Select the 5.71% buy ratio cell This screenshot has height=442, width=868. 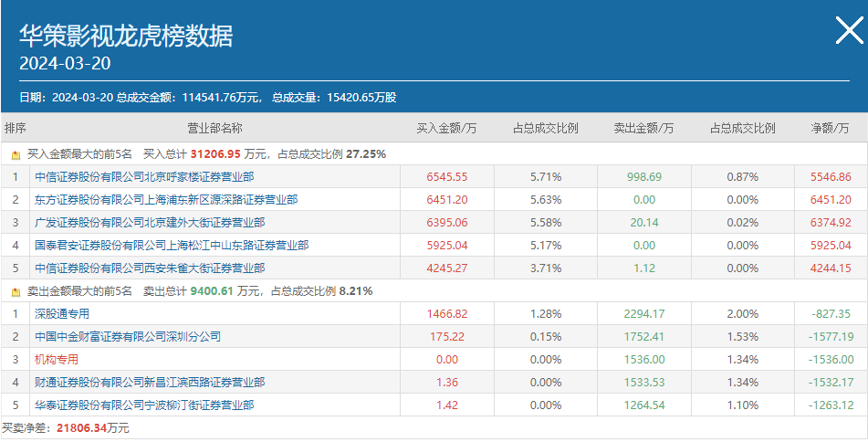click(546, 177)
